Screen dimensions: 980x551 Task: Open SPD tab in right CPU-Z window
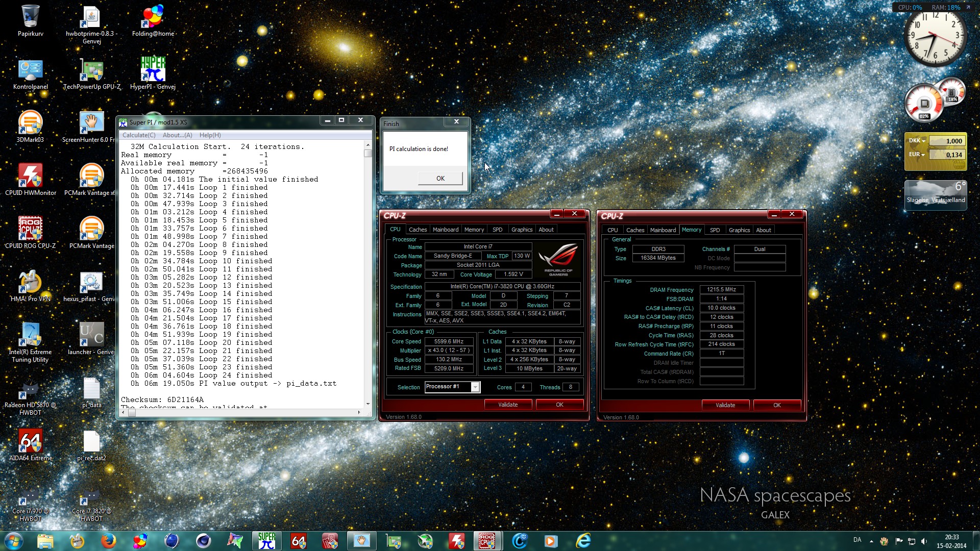click(x=715, y=230)
